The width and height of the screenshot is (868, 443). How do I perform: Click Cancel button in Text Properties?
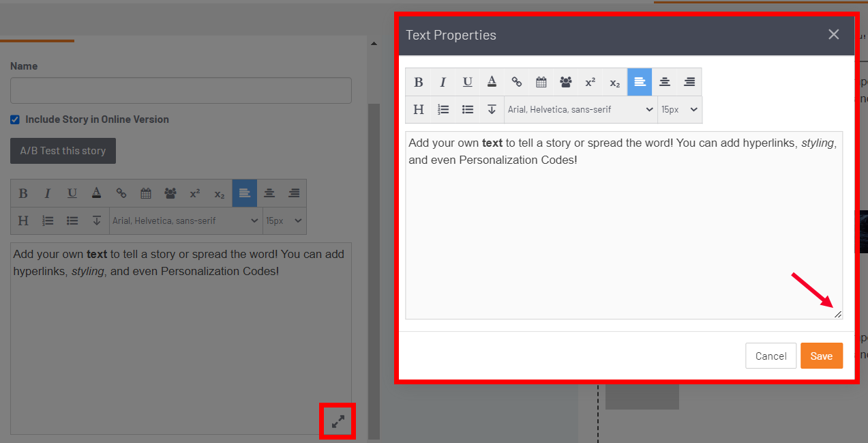[x=770, y=356]
